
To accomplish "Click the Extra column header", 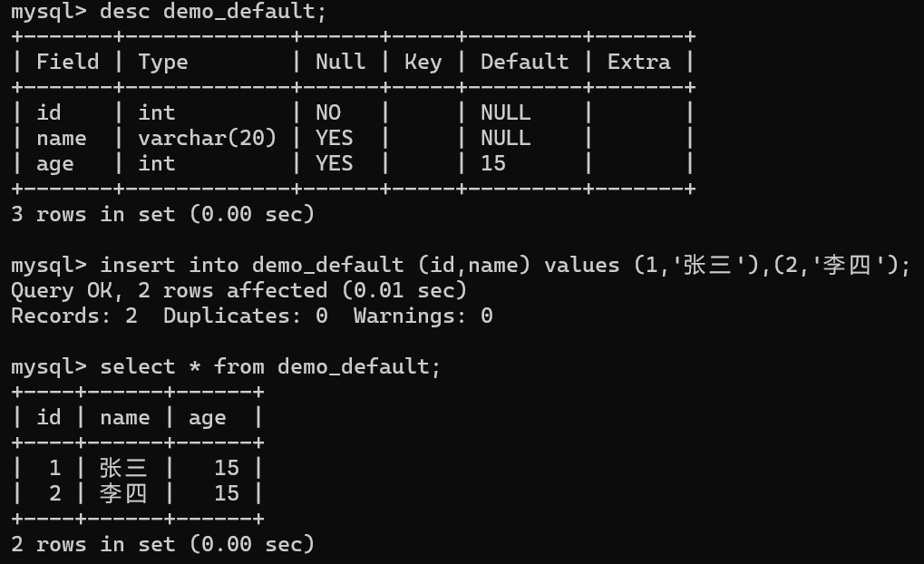I will [x=638, y=62].
